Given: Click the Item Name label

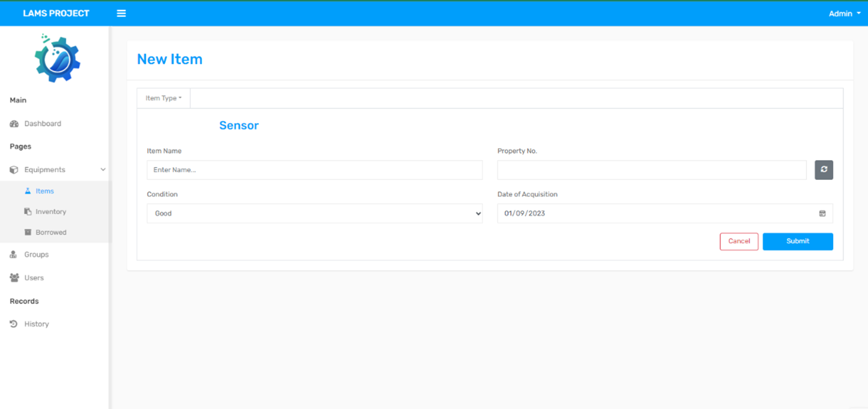Looking at the screenshot, I should [x=164, y=151].
